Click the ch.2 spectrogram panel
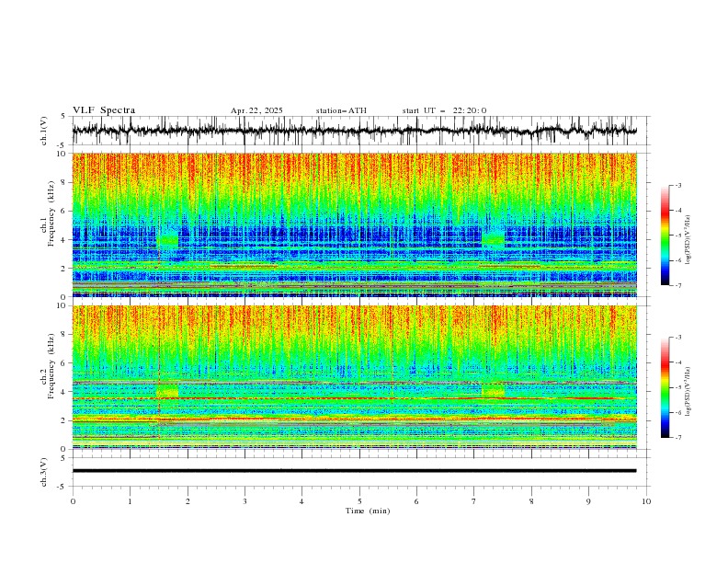The height and width of the screenshot is (563, 728). [355, 377]
